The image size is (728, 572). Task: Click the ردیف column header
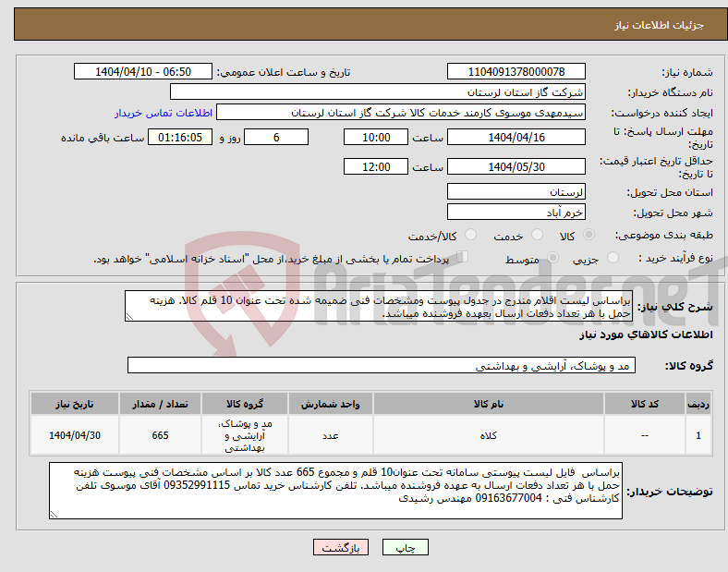pos(698,404)
